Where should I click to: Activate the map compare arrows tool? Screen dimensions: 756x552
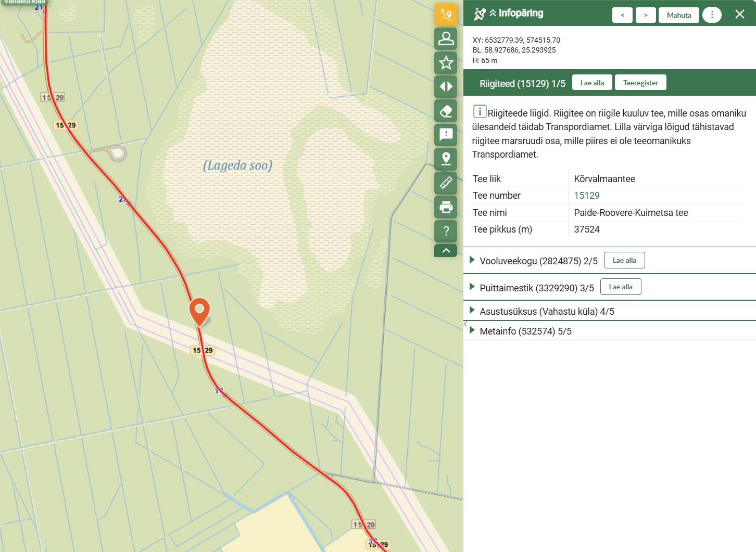coord(446,87)
